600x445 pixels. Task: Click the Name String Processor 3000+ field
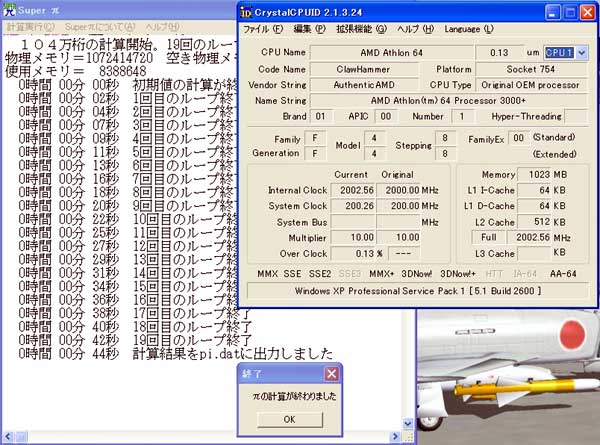click(448, 101)
